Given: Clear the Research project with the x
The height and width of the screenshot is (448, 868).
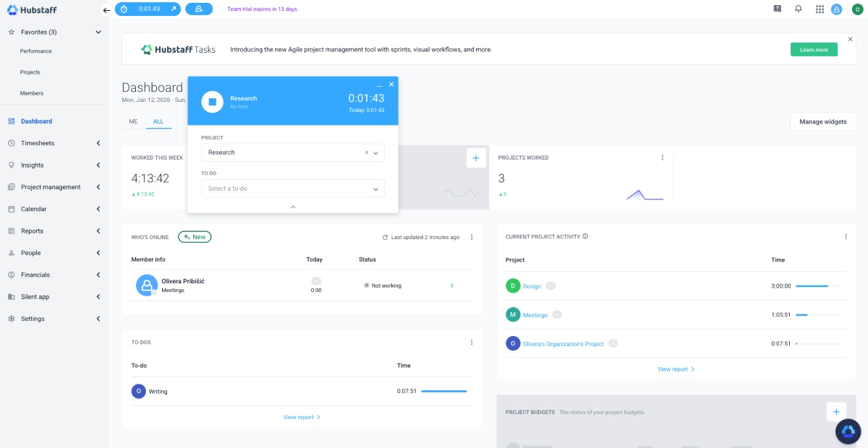Looking at the screenshot, I should coord(367,152).
